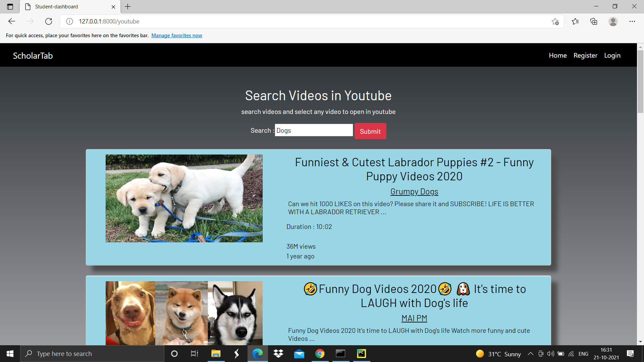The height and width of the screenshot is (362, 644).
Task: Open the Grumpy Dogs channel link
Action: coord(414,191)
